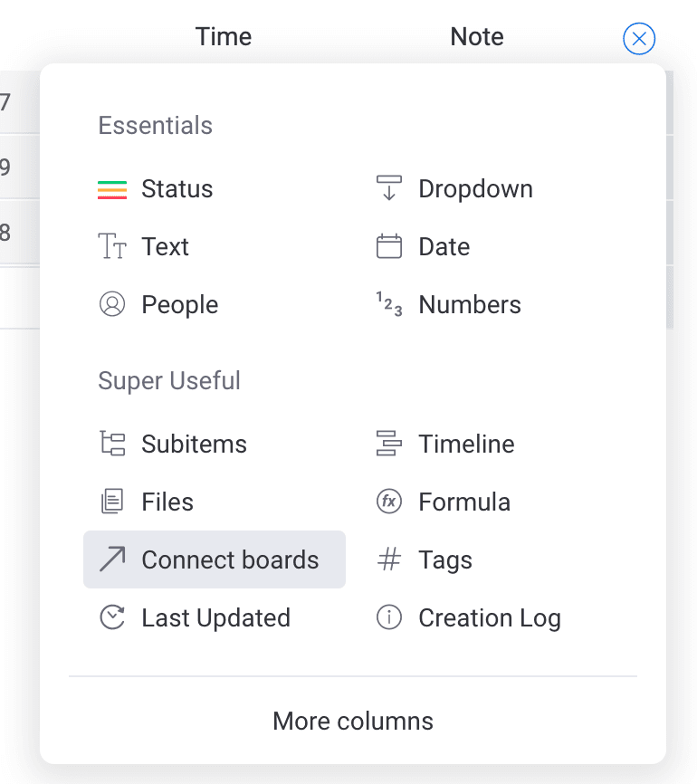Click the Tags hashtag icon

389,560
